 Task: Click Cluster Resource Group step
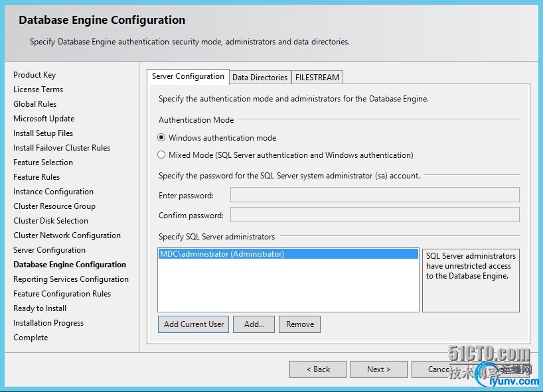click(x=54, y=206)
